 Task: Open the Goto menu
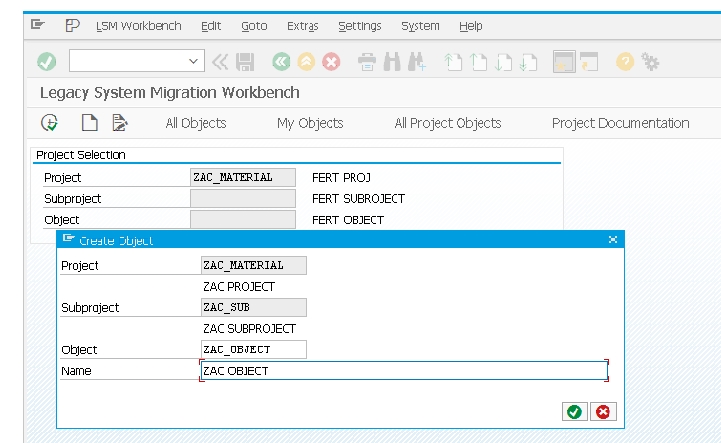pyautogui.click(x=254, y=26)
